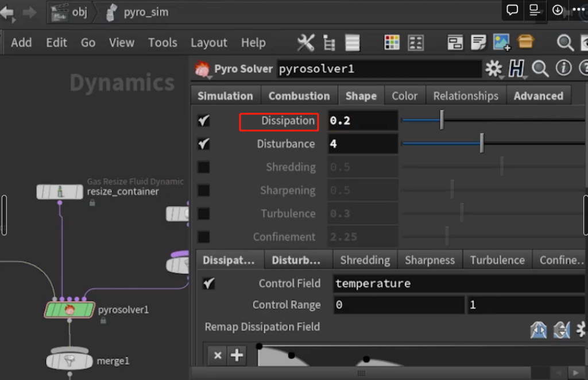
Task: Open the Go menu
Action: 88,43
